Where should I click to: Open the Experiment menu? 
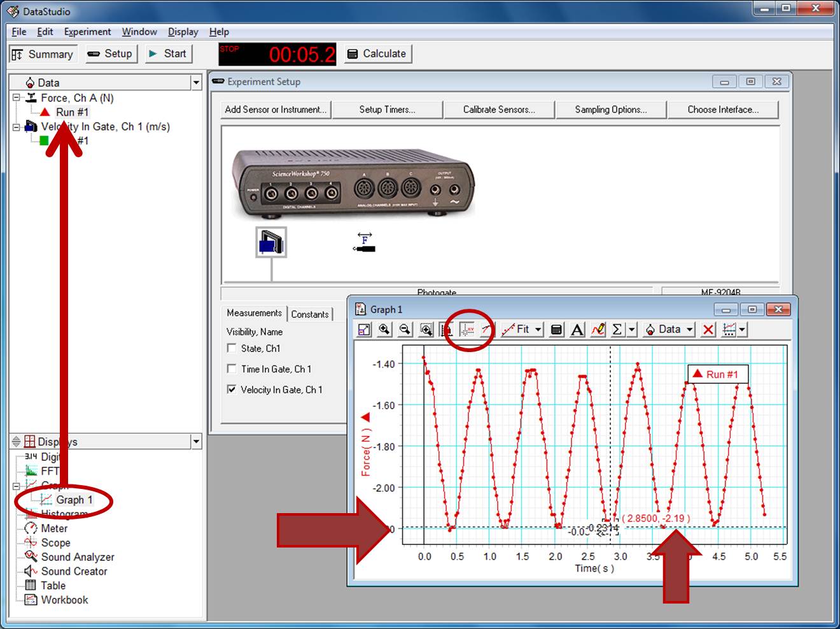coord(87,32)
